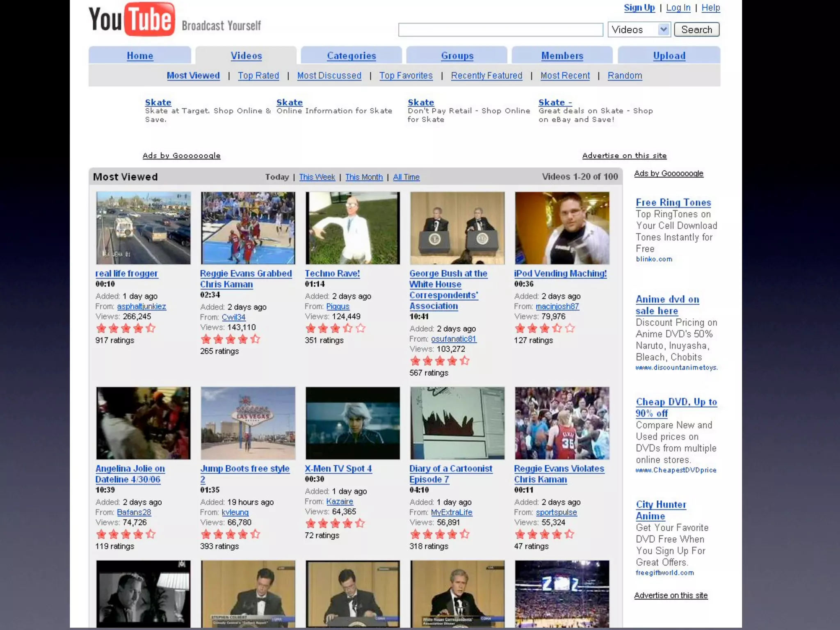This screenshot has width=840, height=630.
Task: Click the Sign Up link
Action: click(639, 7)
